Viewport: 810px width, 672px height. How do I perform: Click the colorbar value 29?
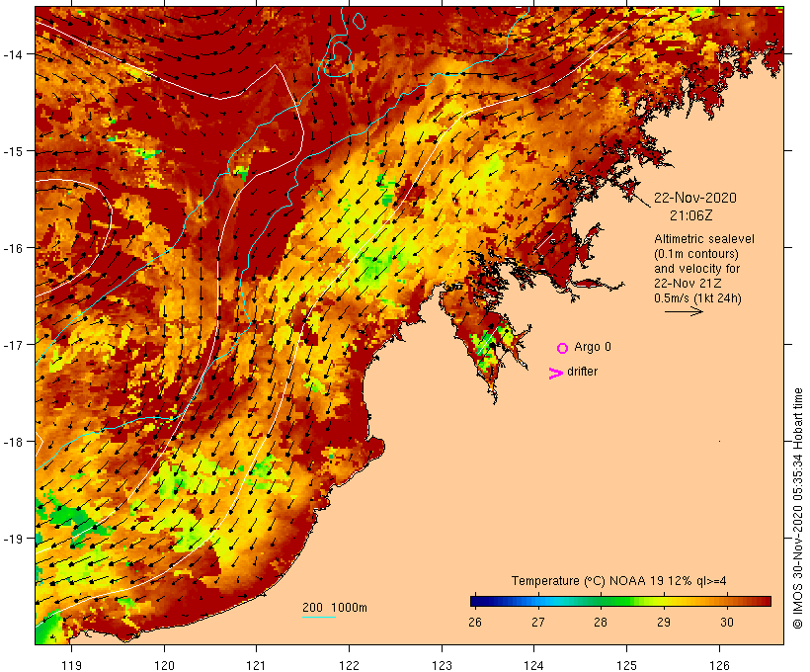664,622
